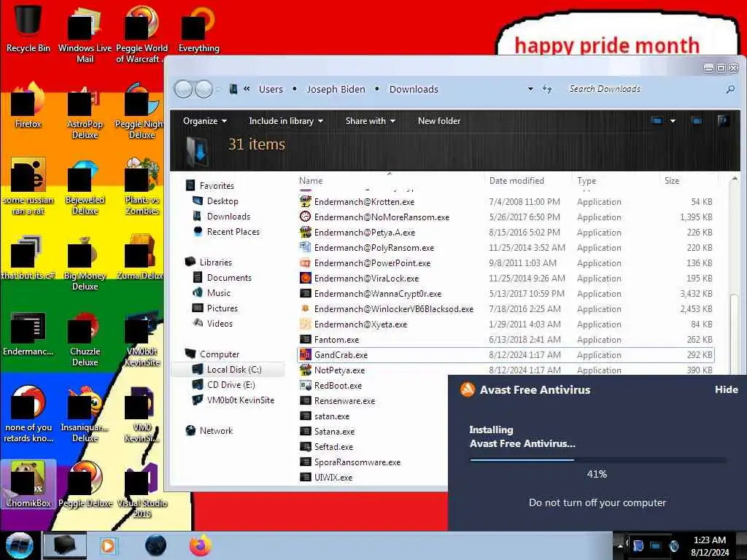Viewport: 747px width, 560px height.
Task: Select Network in the navigation pane
Action: pos(209,430)
